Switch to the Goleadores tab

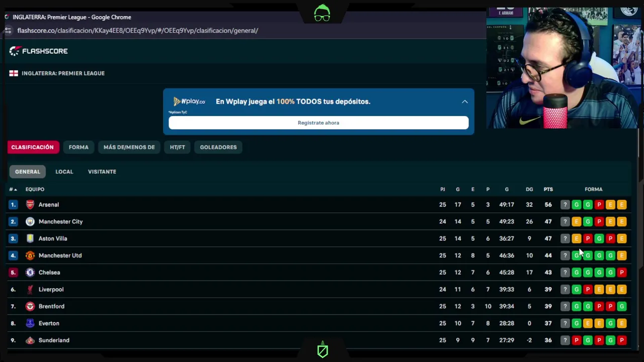point(218,147)
